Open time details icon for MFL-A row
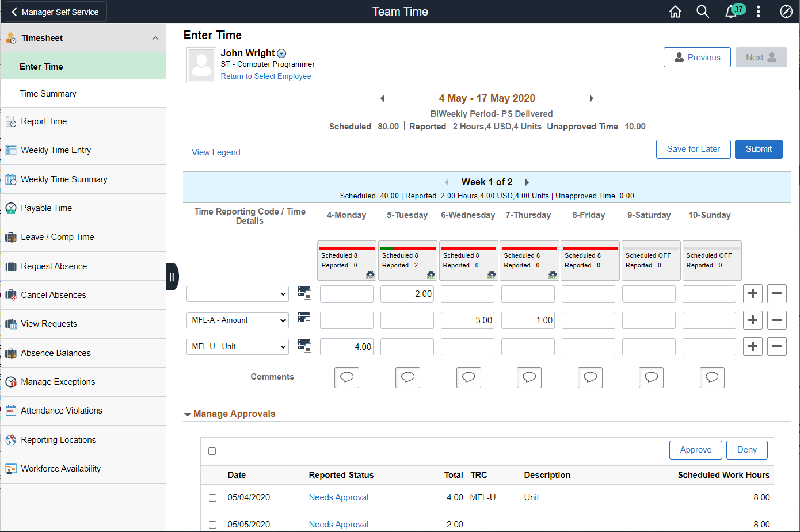Image resolution: width=800 pixels, height=532 pixels. 304,319
